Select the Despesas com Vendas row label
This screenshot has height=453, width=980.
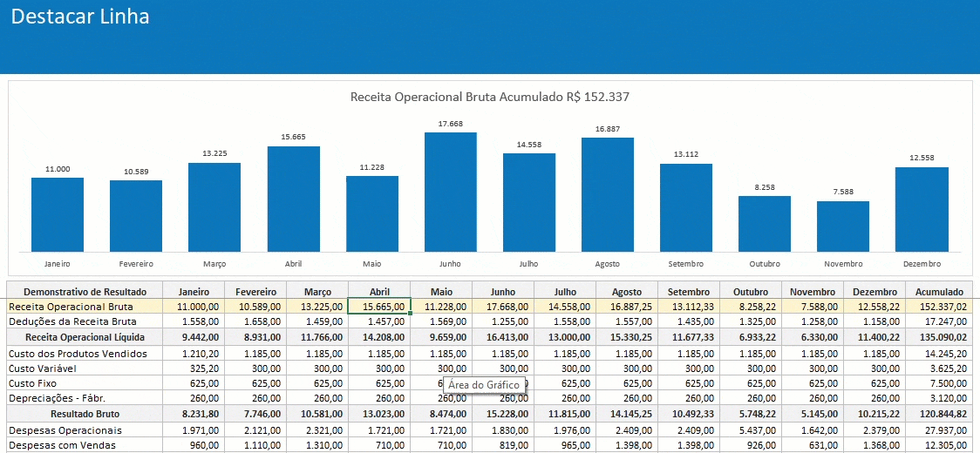tap(85, 445)
